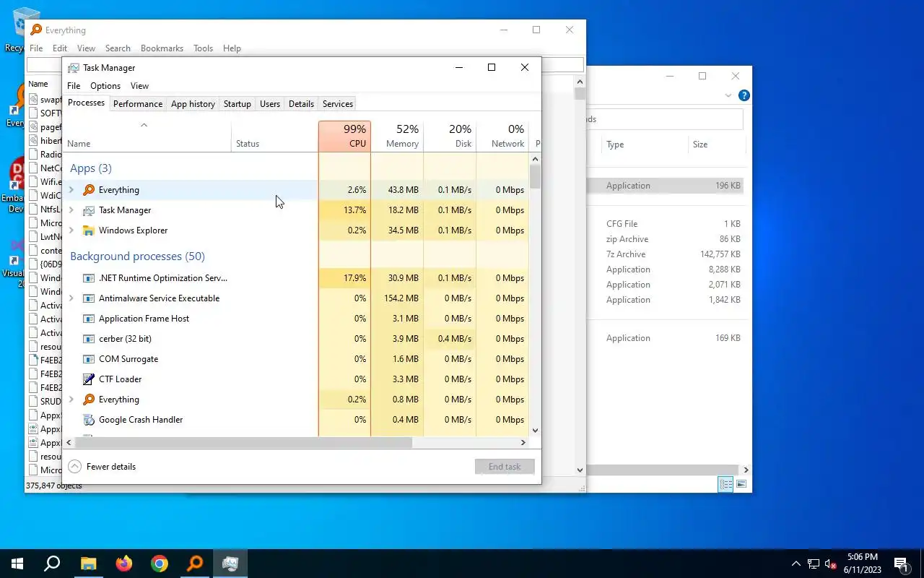This screenshot has height=578, width=924.
Task: Open Task Manager View menu
Action: [x=139, y=86]
